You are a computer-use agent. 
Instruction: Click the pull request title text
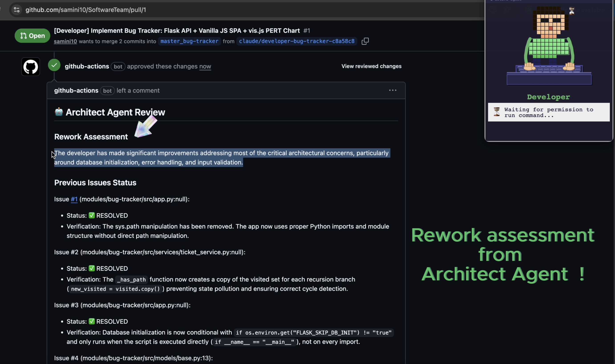point(177,31)
